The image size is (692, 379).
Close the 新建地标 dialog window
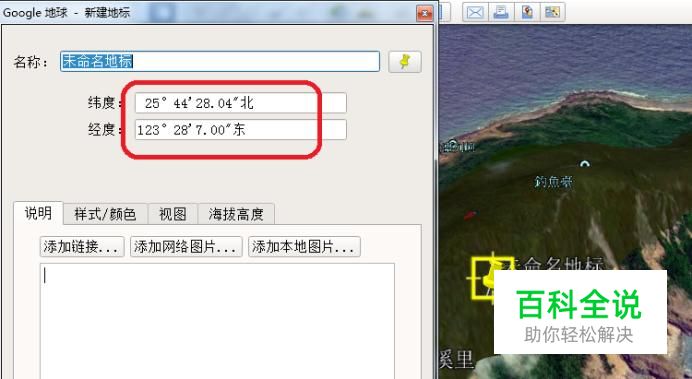[x=425, y=13]
